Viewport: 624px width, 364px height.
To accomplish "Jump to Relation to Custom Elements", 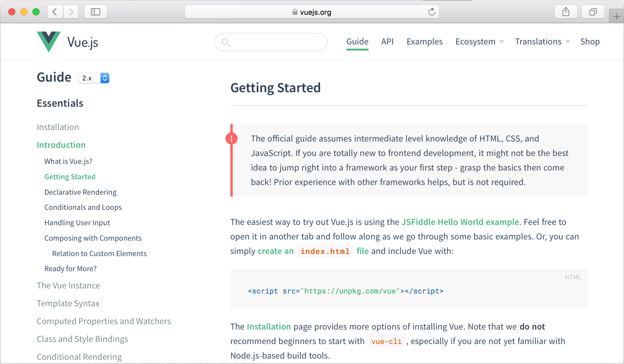I will [x=99, y=254].
